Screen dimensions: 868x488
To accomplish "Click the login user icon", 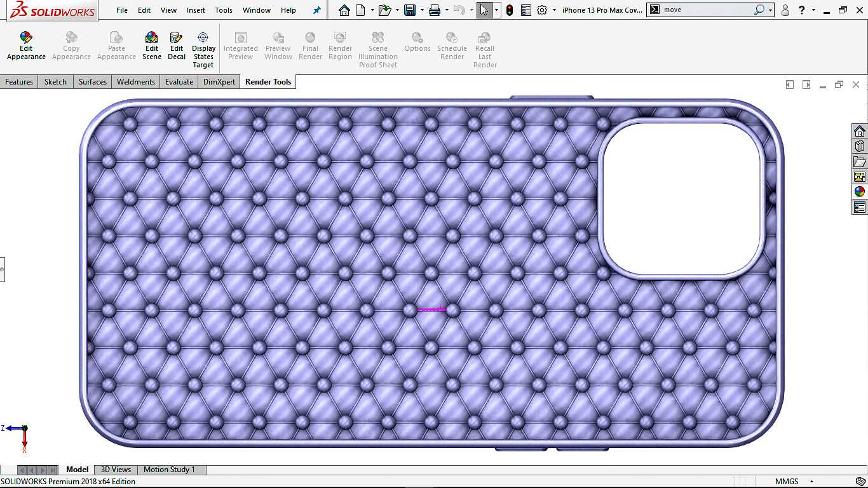I will 785,10.
